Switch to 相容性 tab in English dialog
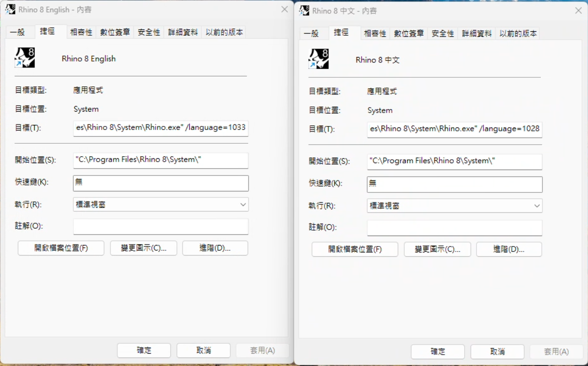This screenshot has height=366, width=588. tap(81, 32)
